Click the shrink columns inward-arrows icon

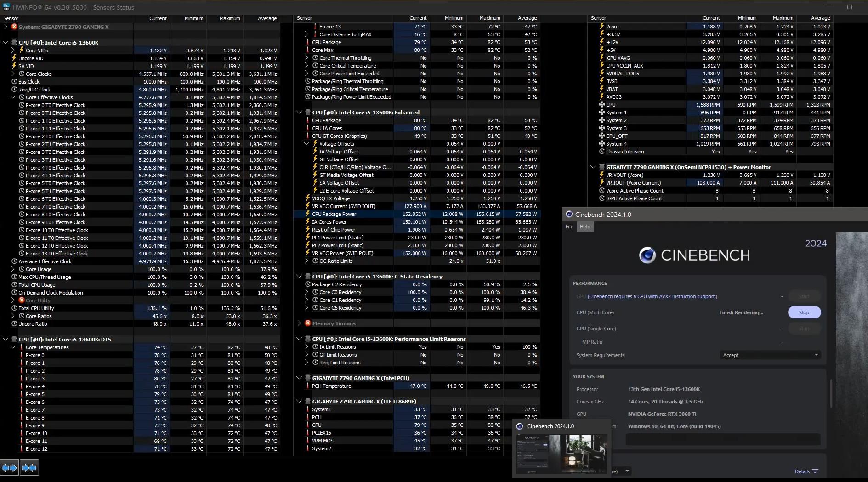click(x=29, y=468)
